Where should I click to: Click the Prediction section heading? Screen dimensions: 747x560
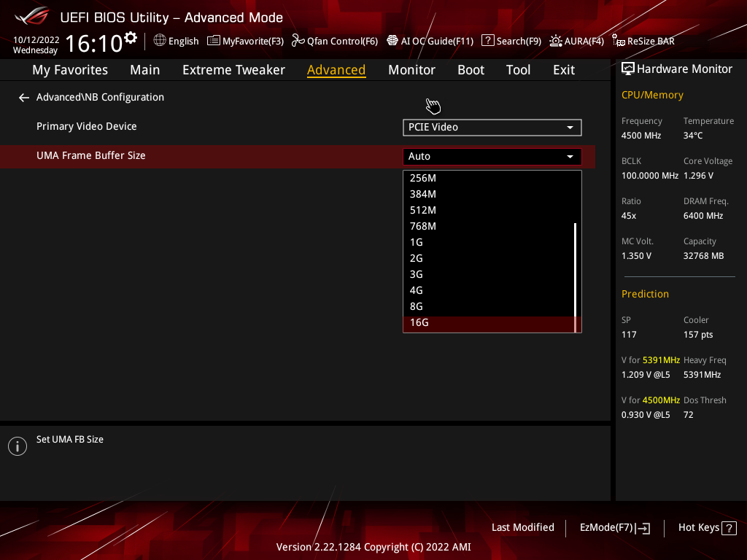tap(645, 294)
